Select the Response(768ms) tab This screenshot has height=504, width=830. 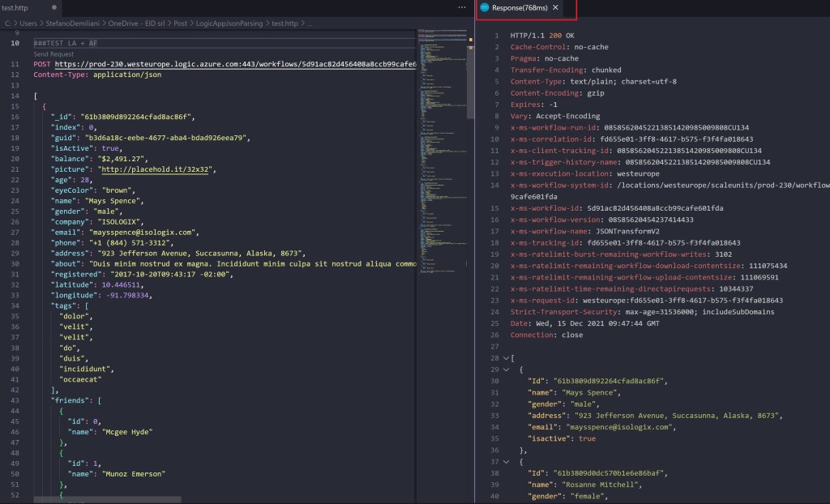click(519, 8)
